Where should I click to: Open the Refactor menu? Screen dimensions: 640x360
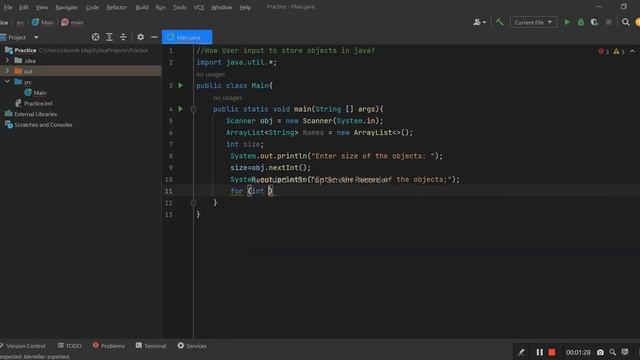[117, 7]
